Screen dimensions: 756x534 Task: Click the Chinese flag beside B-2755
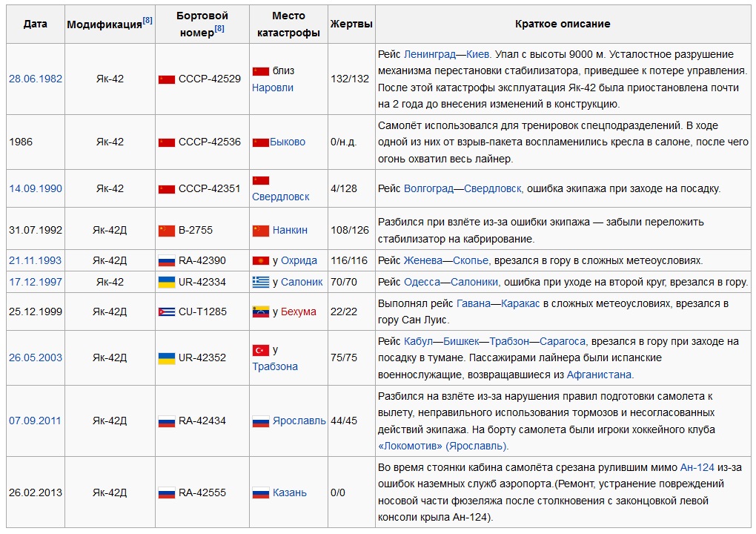tap(166, 230)
